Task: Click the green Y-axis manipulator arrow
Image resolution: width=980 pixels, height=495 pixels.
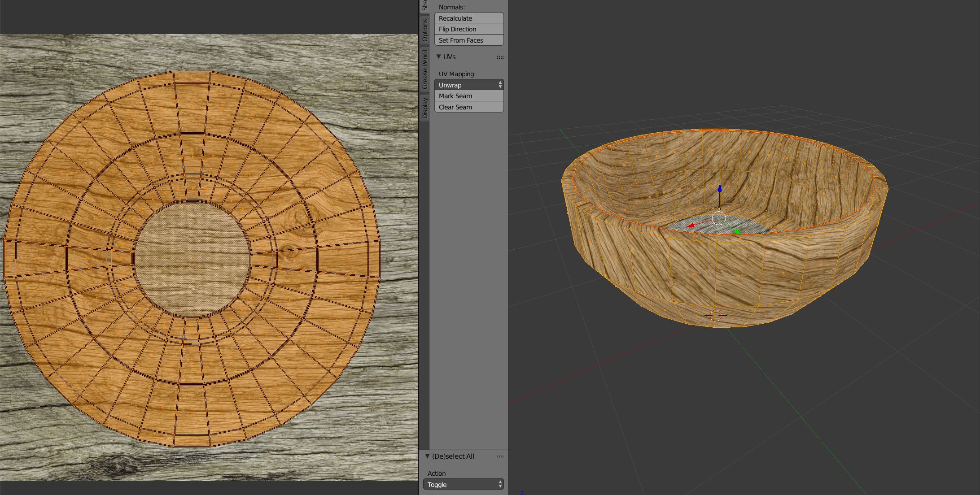Action: [x=737, y=232]
